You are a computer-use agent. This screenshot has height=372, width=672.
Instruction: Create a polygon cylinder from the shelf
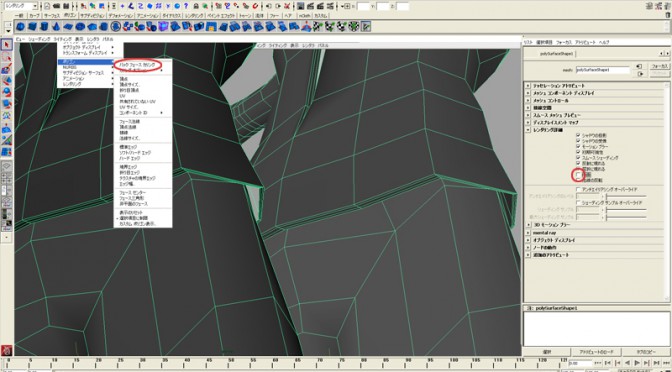click(44, 27)
